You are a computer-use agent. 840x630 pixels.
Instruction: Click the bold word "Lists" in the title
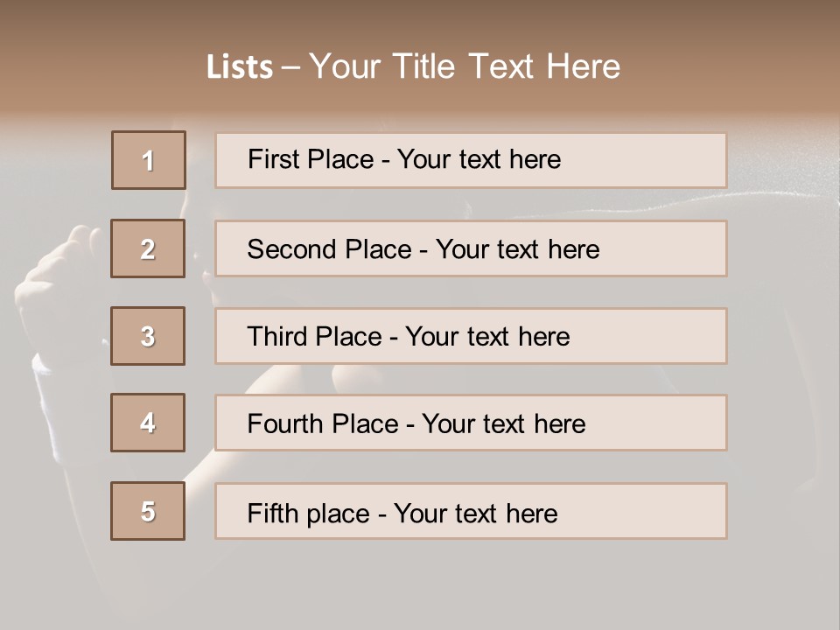[x=240, y=67]
